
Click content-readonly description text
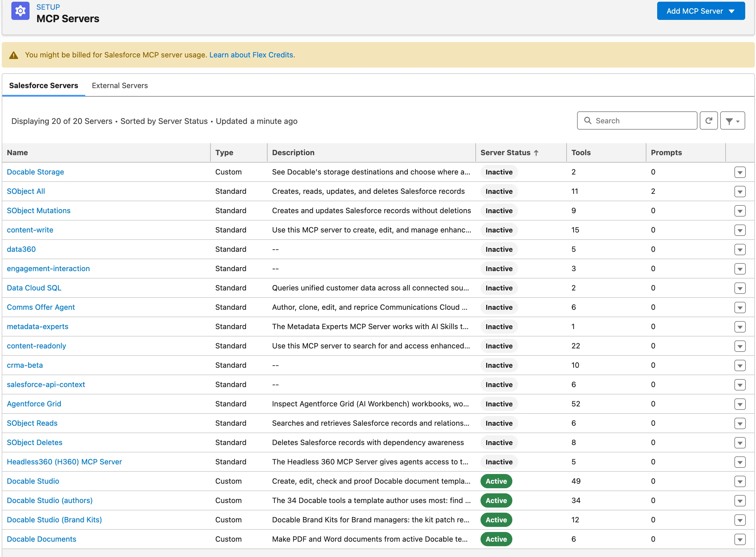(x=371, y=346)
